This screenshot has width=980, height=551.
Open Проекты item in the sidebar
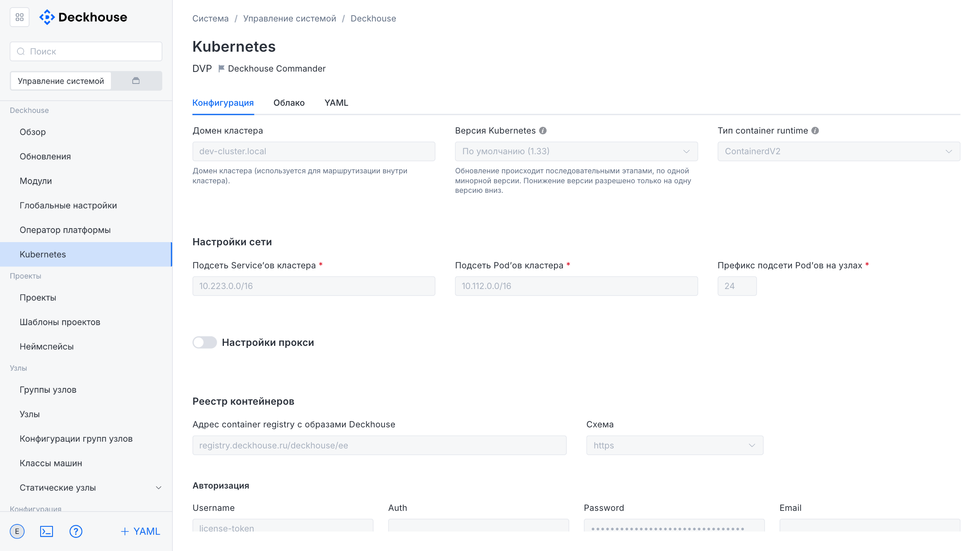[x=86, y=298]
